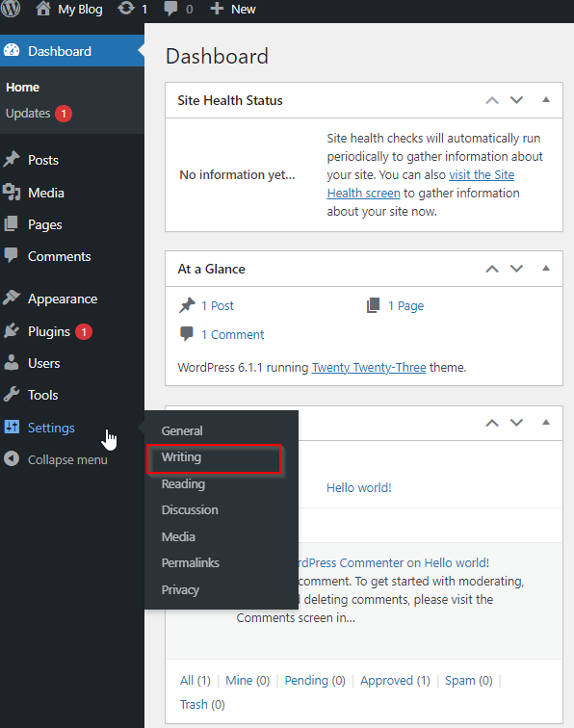Click the Posts pushpin icon

click(12, 160)
